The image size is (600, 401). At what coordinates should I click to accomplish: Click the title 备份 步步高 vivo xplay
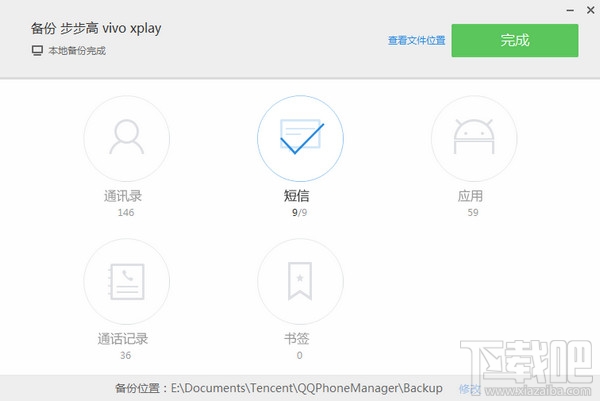pos(96,28)
